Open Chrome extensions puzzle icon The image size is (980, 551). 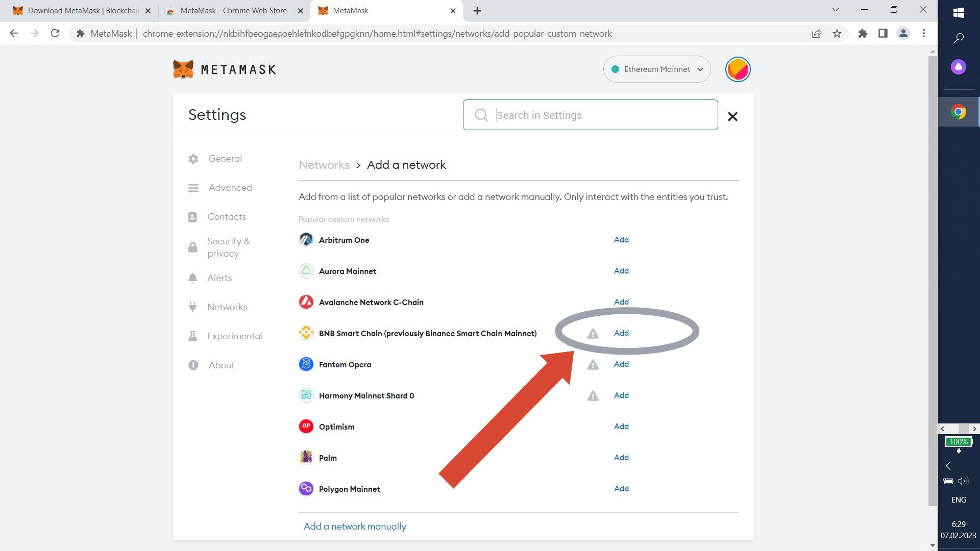pos(863,34)
